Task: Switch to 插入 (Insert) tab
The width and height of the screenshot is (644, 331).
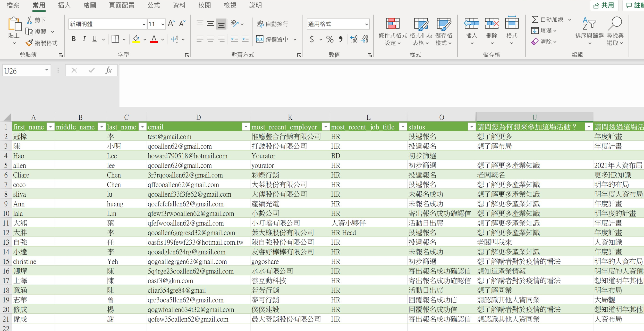Action: (x=64, y=5)
